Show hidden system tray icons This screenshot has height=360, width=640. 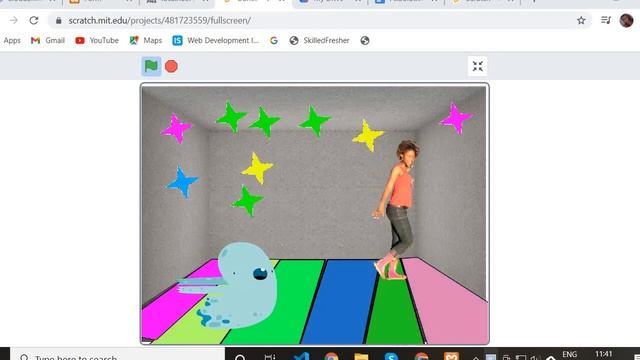(476, 358)
